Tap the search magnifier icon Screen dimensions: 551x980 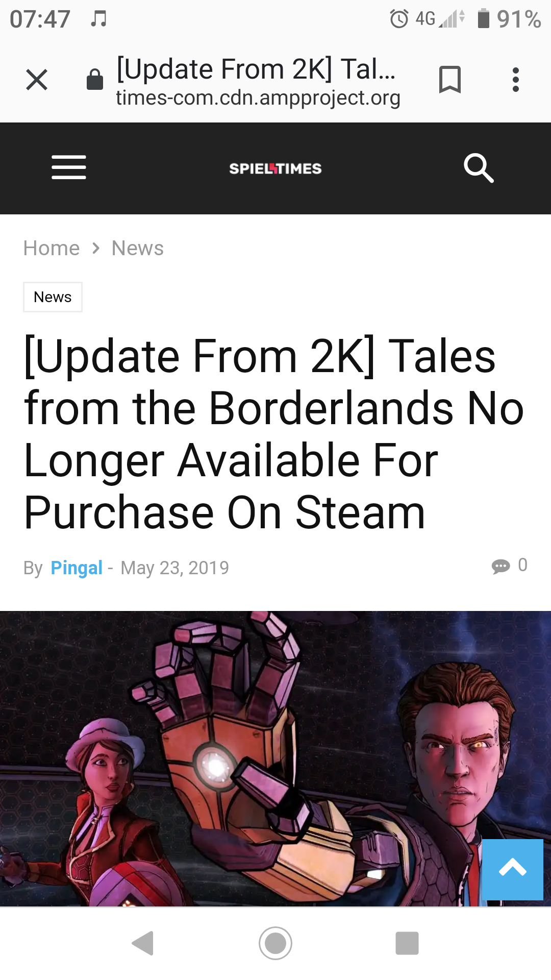[479, 168]
